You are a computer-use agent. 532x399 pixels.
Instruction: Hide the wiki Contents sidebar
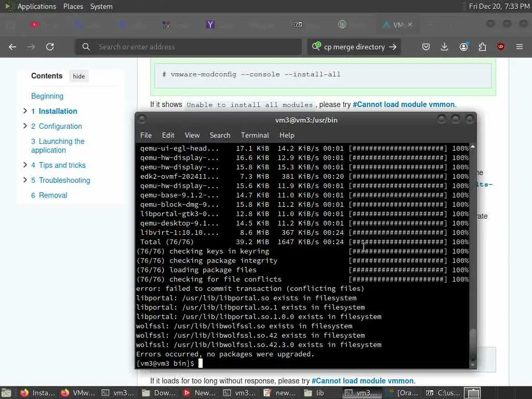[x=79, y=76]
